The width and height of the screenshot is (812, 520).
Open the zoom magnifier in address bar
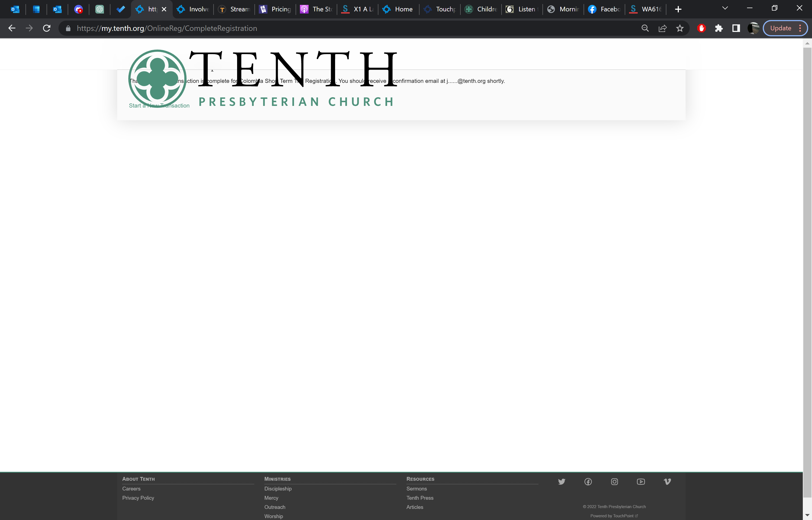coord(645,28)
